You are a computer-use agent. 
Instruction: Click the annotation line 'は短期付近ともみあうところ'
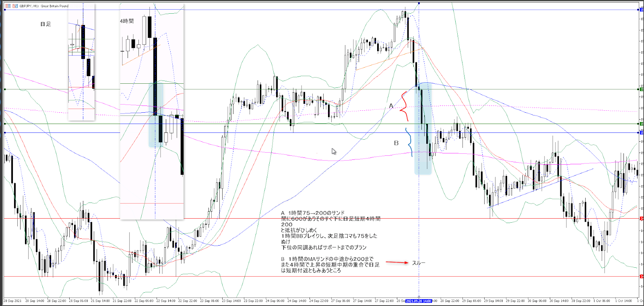(311, 271)
